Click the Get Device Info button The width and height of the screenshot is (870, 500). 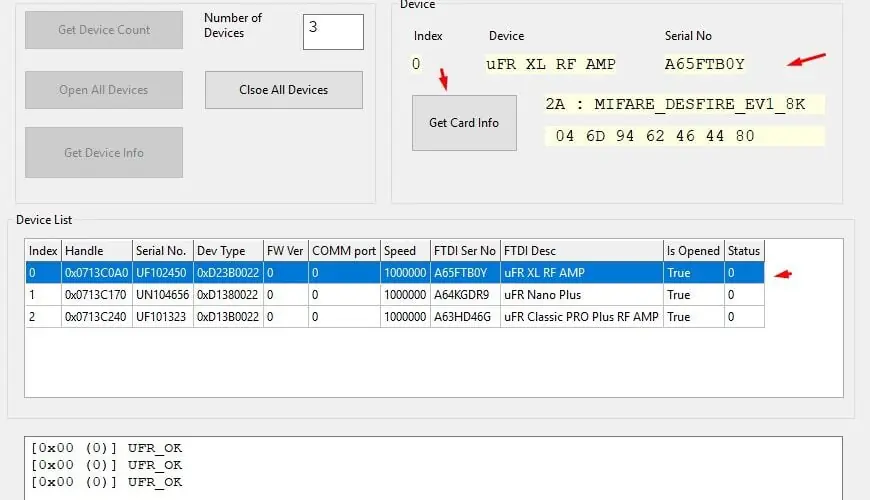point(104,153)
